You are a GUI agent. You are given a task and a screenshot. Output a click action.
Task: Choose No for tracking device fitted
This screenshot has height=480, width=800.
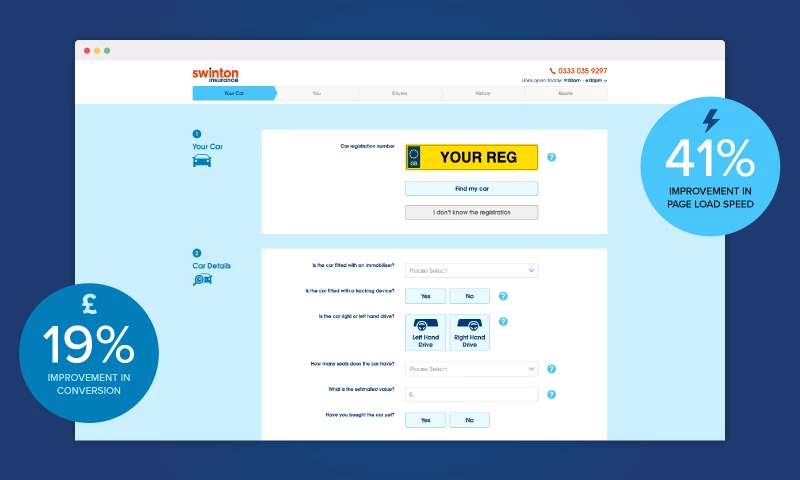469,296
